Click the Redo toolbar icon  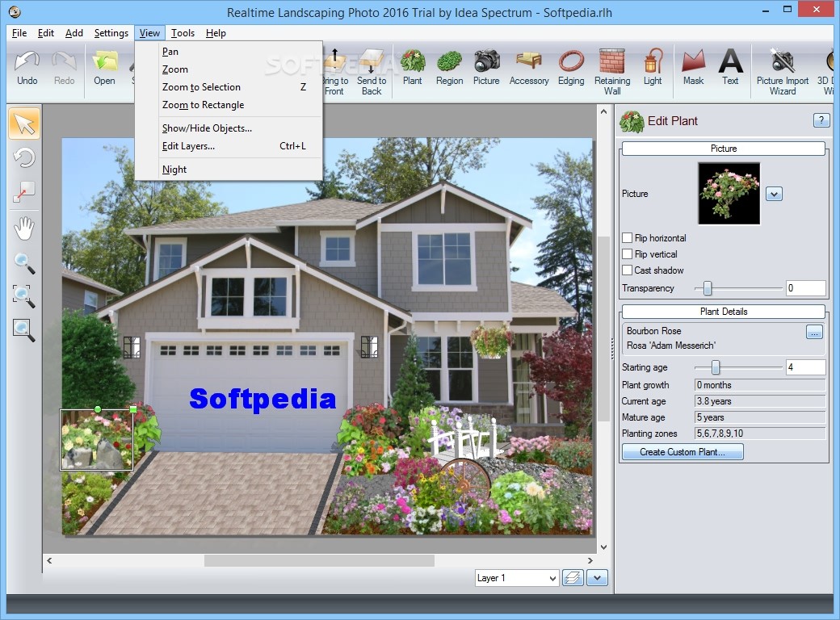64,69
